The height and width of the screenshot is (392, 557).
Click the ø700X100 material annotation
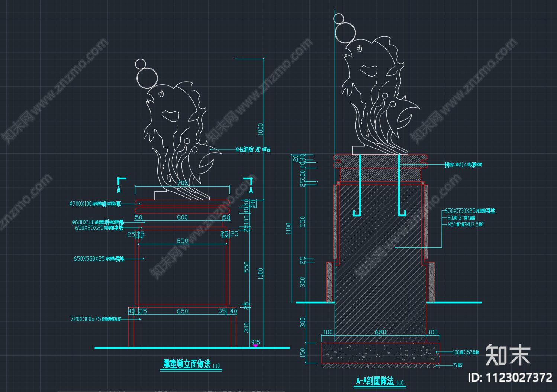tap(95, 204)
